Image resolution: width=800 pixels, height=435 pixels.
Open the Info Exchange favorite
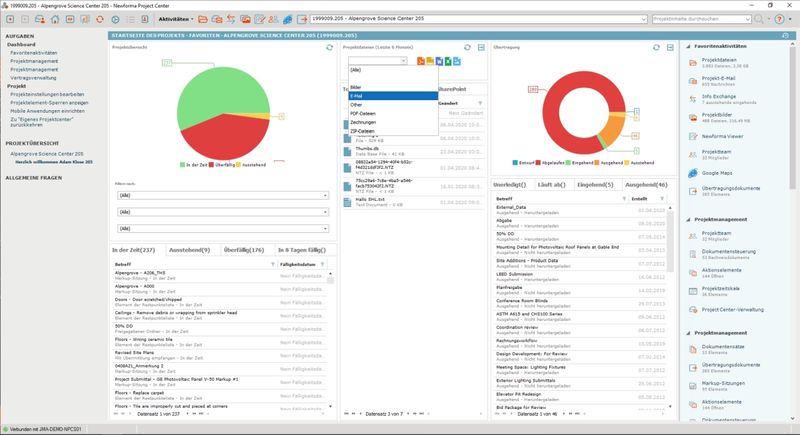(718, 98)
